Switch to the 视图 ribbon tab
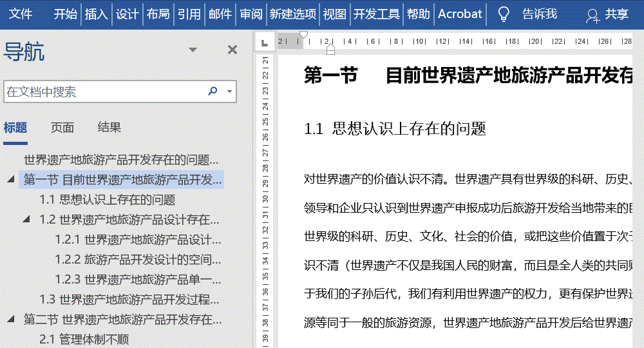Viewport: 644px width, 348px height. (x=335, y=14)
